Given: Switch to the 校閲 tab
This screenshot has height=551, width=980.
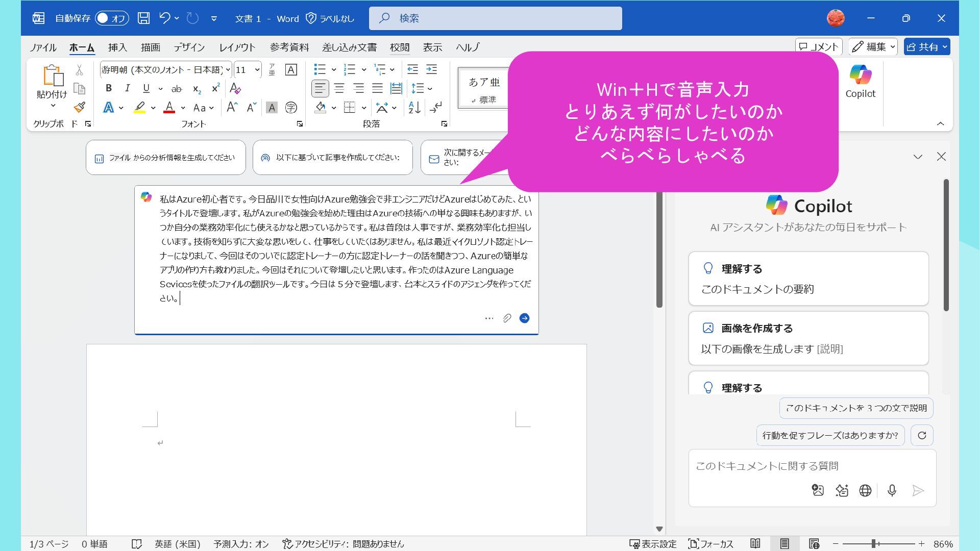Looking at the screenshot, I should pyautogui.click(x=399, y=47).
